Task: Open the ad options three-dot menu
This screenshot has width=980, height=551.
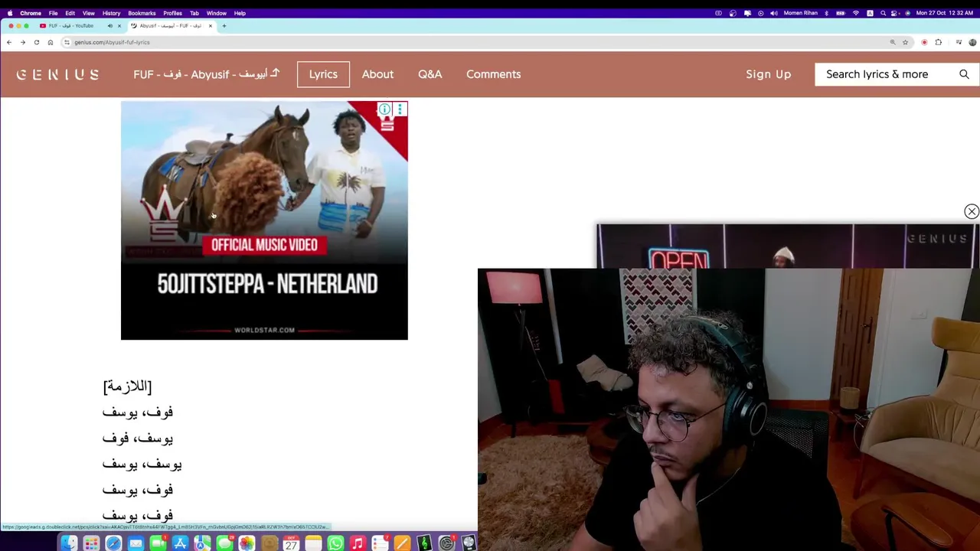Action: (399, 109)
